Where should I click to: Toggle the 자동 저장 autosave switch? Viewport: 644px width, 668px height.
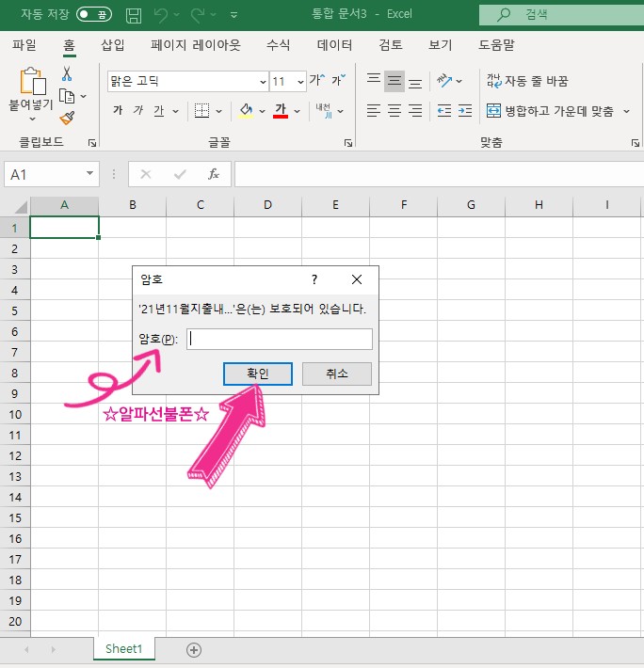click(x=94, y=15)
